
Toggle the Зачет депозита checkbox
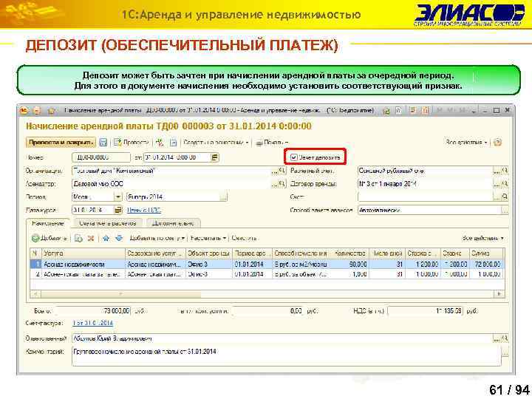(x=294, y=157)
